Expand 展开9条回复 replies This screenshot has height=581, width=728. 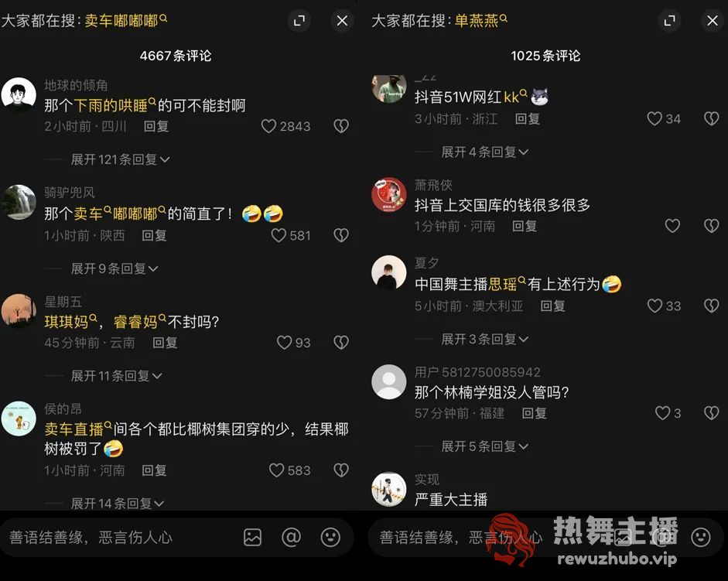114,268
